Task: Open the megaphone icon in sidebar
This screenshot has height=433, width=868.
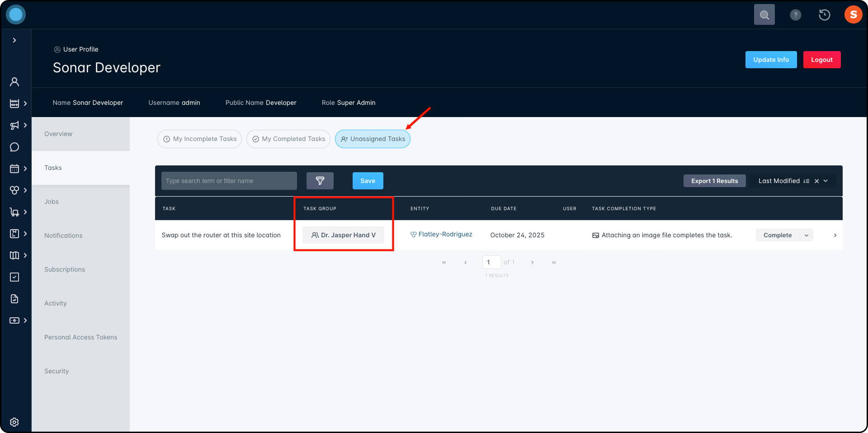Action: pyautogui.click(x=14, y=125)
